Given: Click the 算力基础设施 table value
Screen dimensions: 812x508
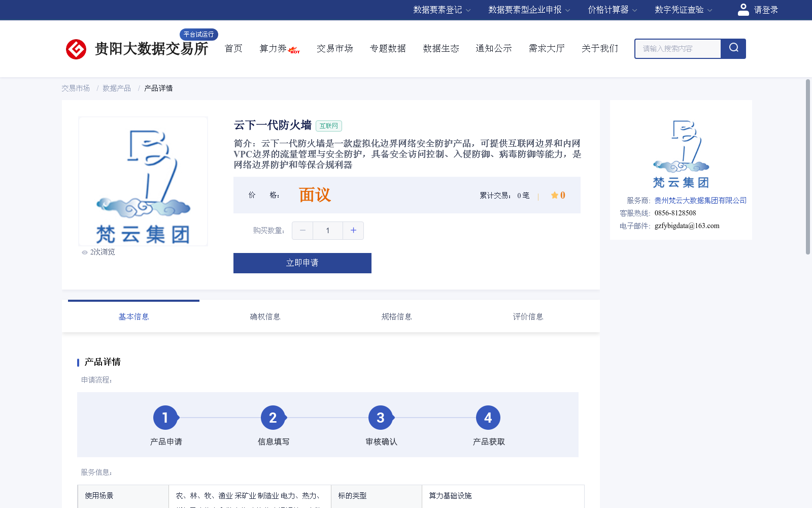Looking at the screenshot, I should [x=451, y=496].
